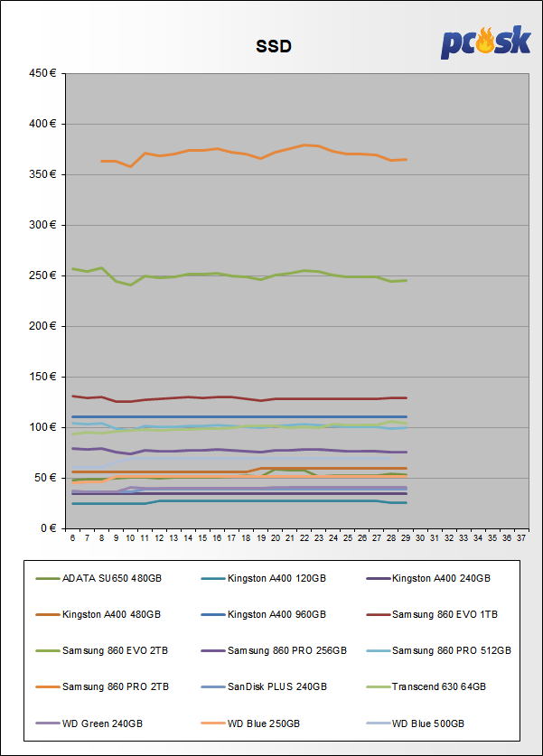Click the 300 € axis label
Viewport: 543px width, 756px height.
[x=42, y=225]
